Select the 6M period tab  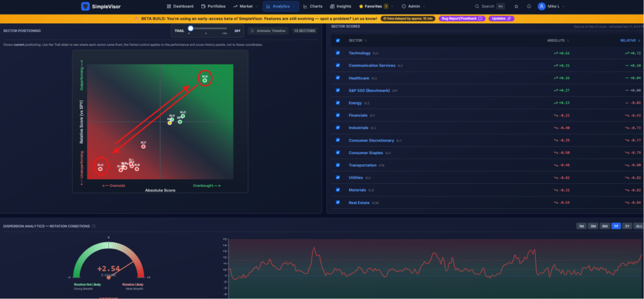(604, 226)
